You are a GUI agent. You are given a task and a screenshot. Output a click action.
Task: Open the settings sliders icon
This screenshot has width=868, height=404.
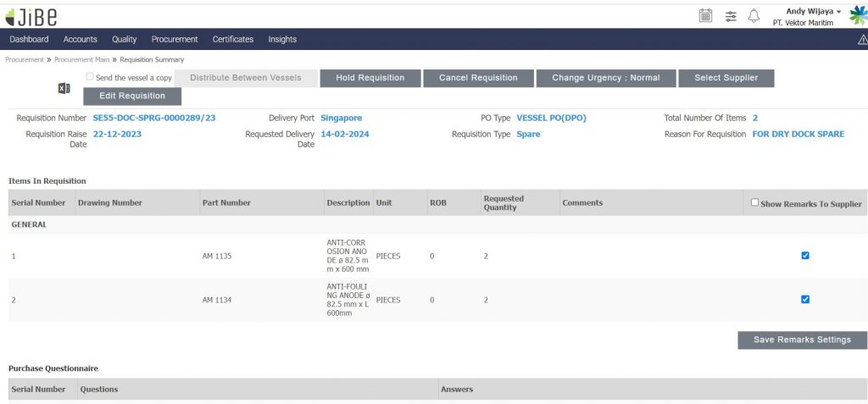click(731, 15)
